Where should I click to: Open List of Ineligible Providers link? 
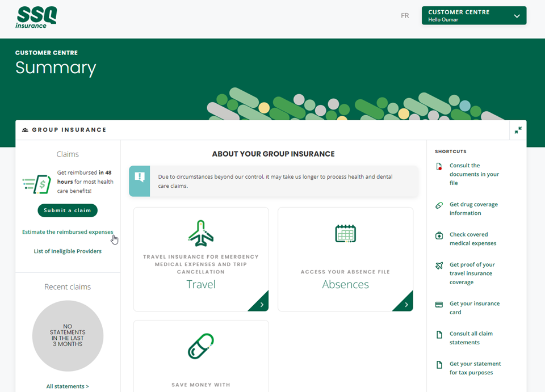click(x=68, y=251)
